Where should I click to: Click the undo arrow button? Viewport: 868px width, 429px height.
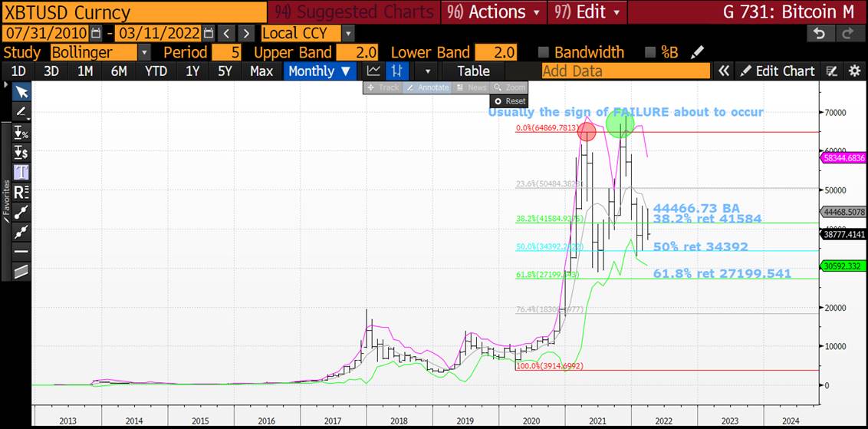819,34
